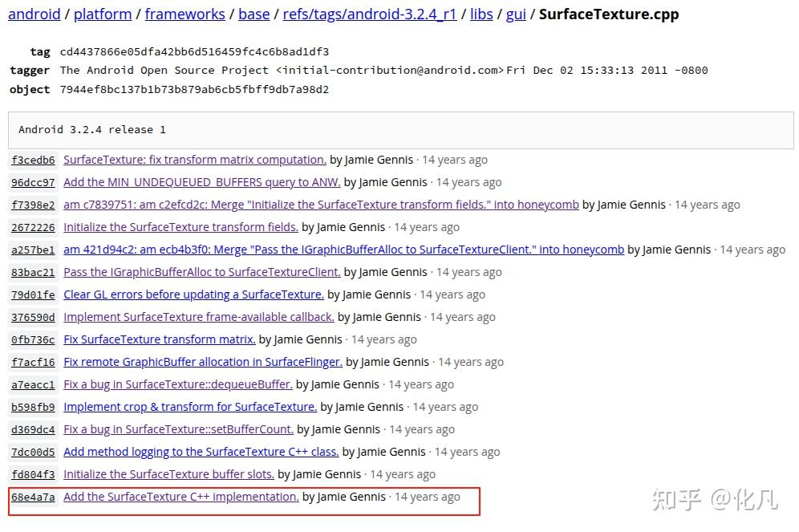Open commit b598fb9 hash link
This screenshot has height=532, width=799.
[x=32, y=407]
